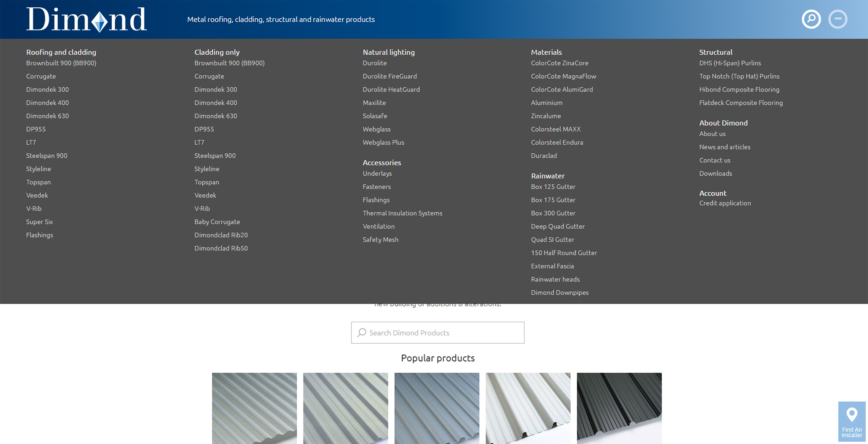Open the white profile product thumbnail
The image size is (868, 444).
(528, 408)
